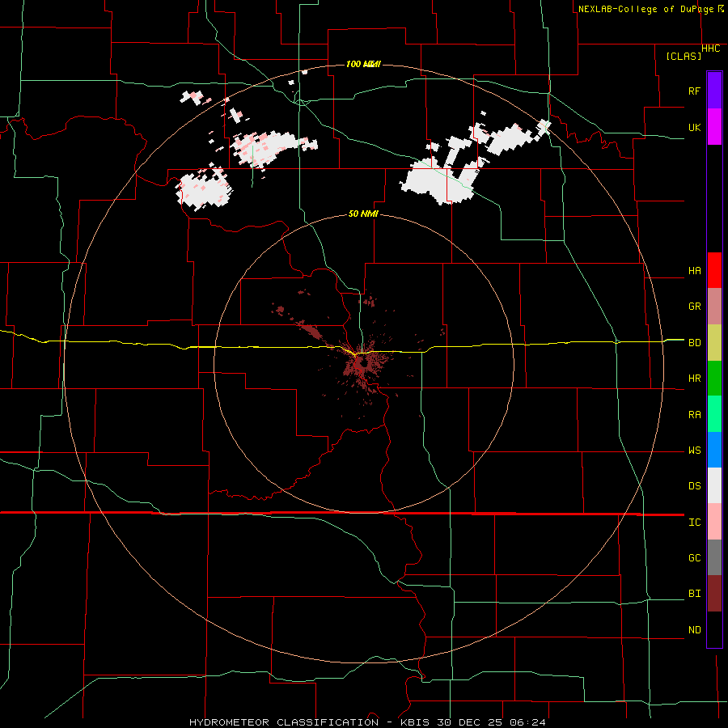The width and height of the screenshot is (728, 728).
Task: Click the HR legend label
Action: [x=694, y=379]
